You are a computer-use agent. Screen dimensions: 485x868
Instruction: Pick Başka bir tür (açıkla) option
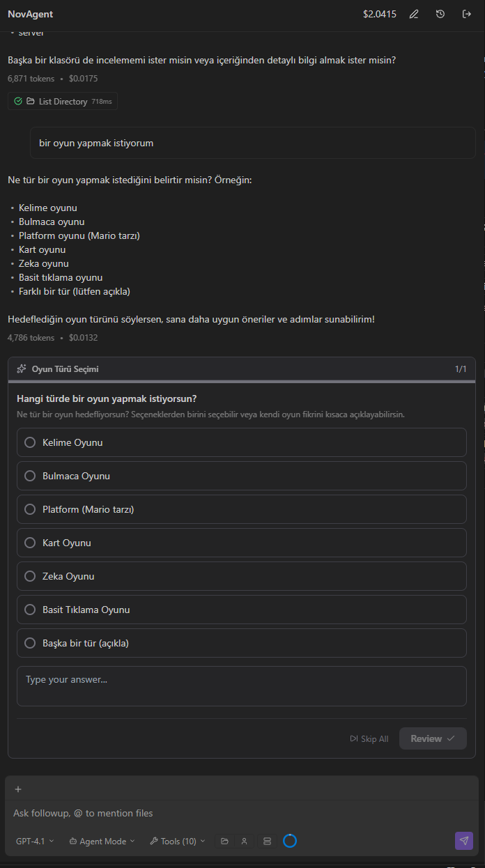[242, 643]
